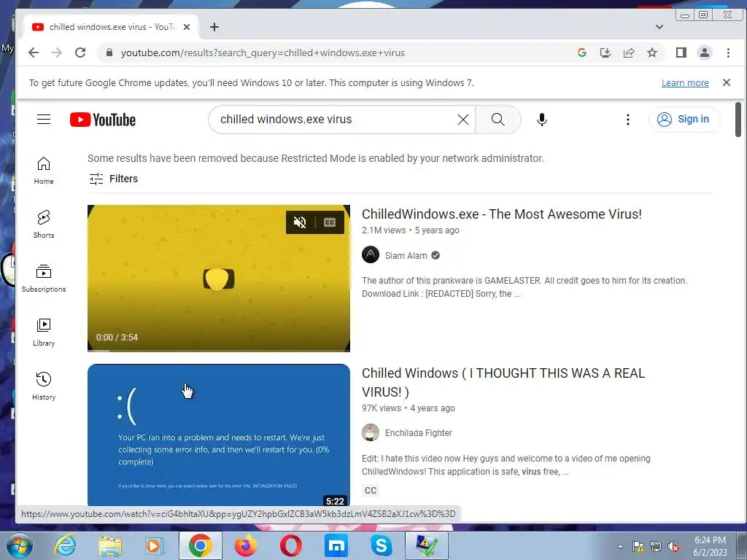Image resolution: width=747 pixels, height=560 pixels.
Task: Click the install app icon in address bar
Action: coord(605,52)
